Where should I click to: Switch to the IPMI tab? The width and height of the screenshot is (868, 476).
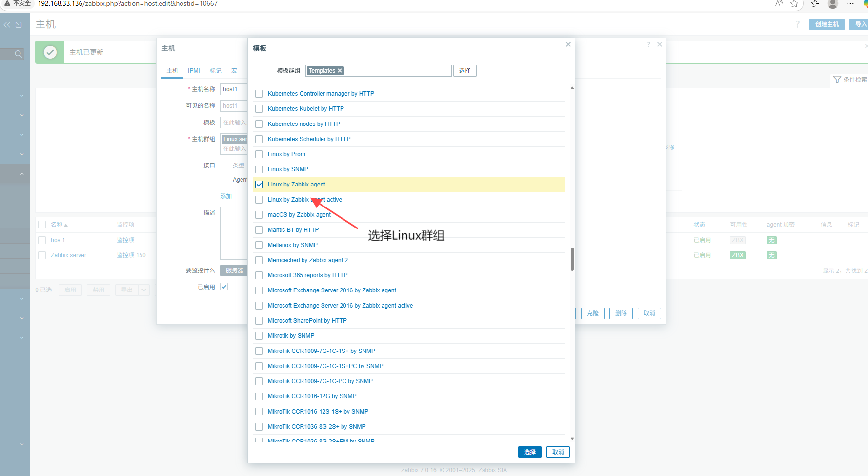[x=194, y=71]
